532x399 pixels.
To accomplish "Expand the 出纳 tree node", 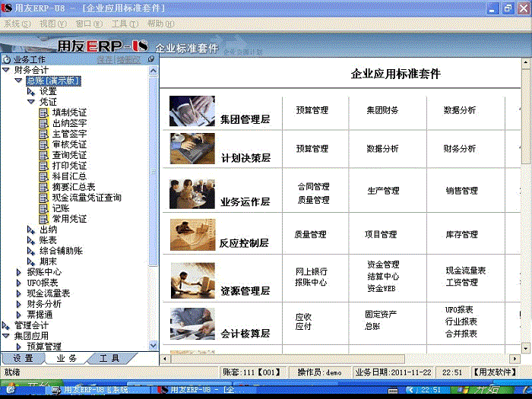I will pos(31,230).
